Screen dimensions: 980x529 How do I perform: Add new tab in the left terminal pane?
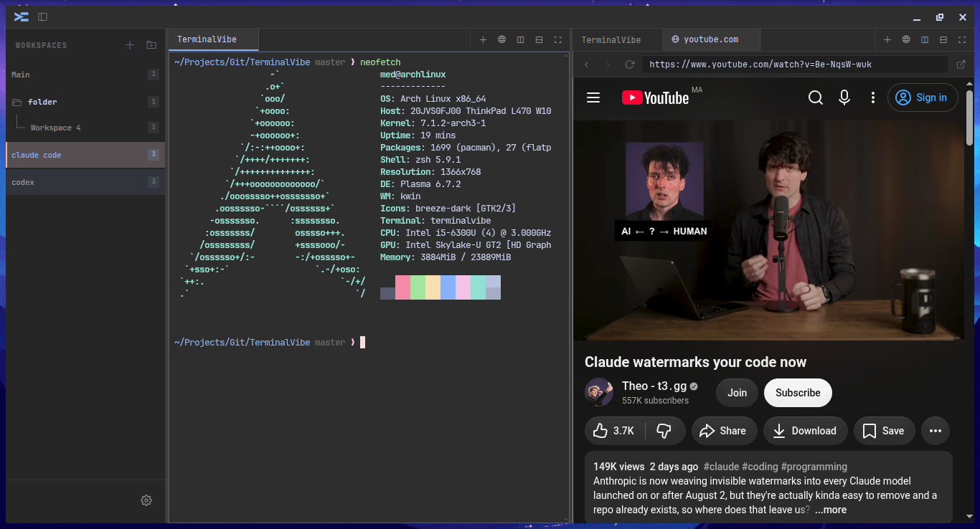point(483,39)
